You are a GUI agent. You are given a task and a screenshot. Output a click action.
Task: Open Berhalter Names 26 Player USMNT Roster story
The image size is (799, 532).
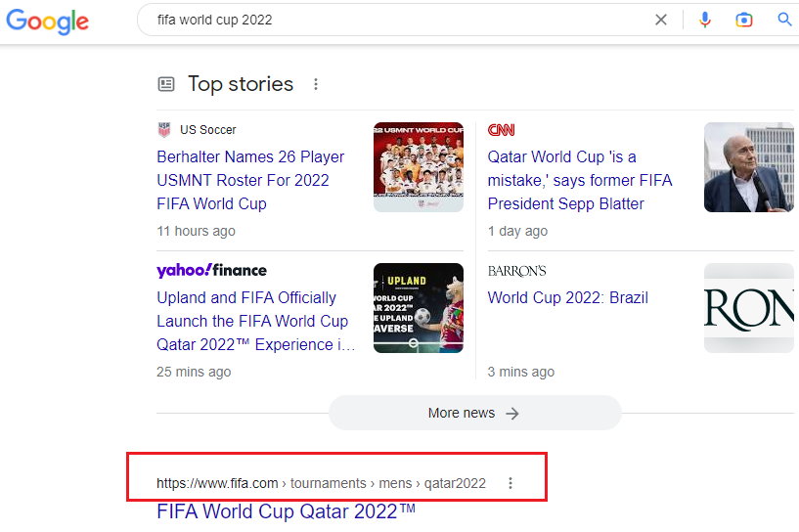[x=250, y=180]
